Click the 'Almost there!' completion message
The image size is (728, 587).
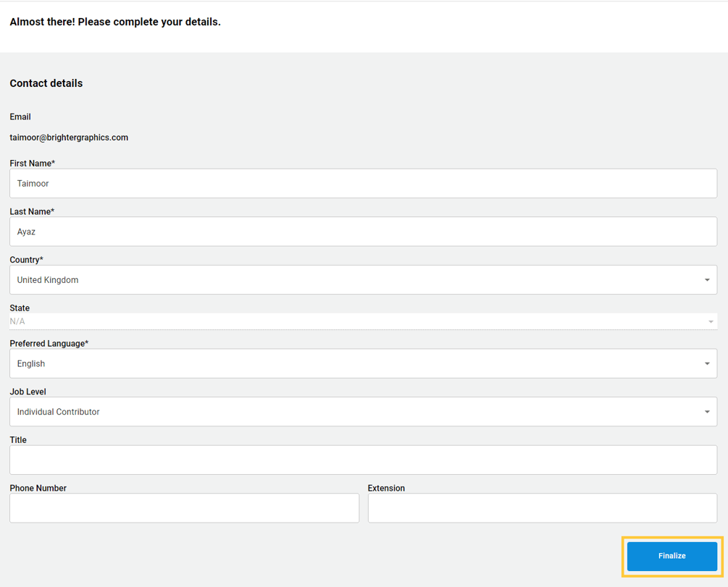tap(114, 21)
